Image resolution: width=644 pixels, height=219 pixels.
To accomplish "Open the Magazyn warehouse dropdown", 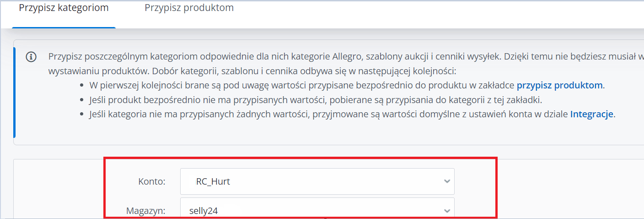I will click(x=317, y=210).
